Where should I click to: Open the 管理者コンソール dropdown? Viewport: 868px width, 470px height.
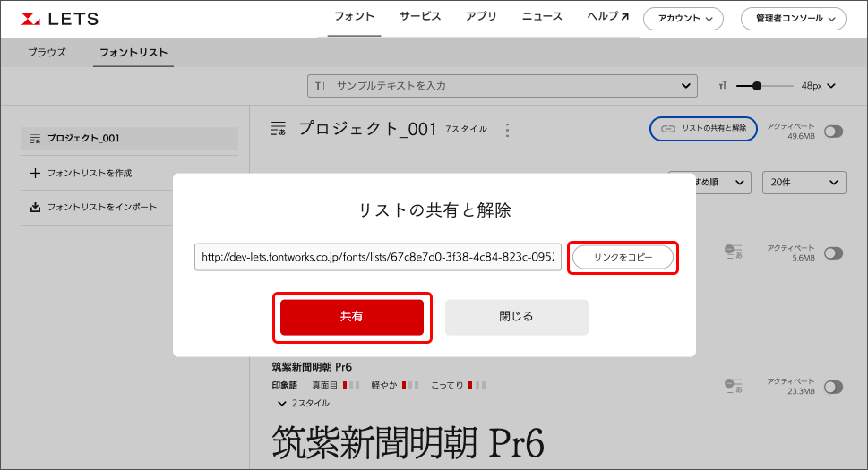click(x=793, y=19)
